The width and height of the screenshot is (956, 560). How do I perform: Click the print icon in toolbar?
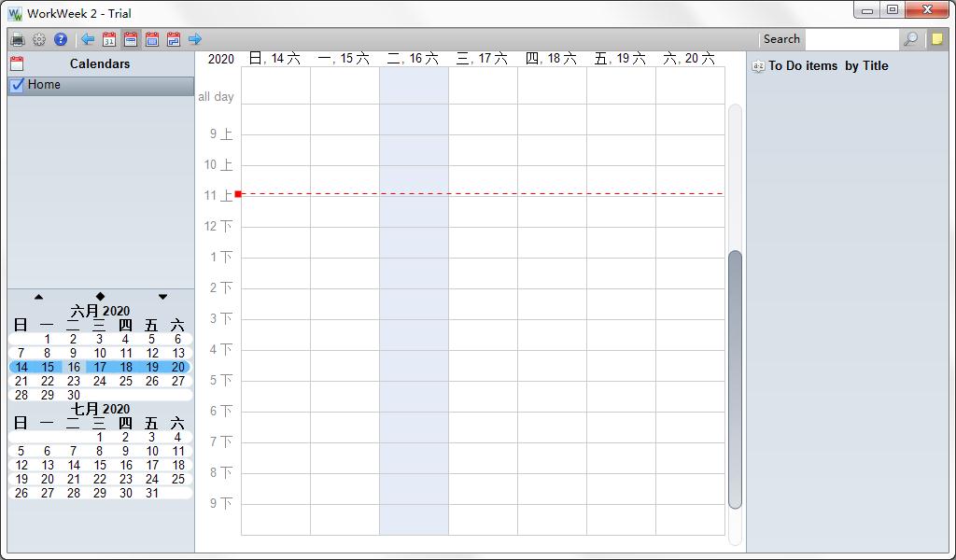18,39
